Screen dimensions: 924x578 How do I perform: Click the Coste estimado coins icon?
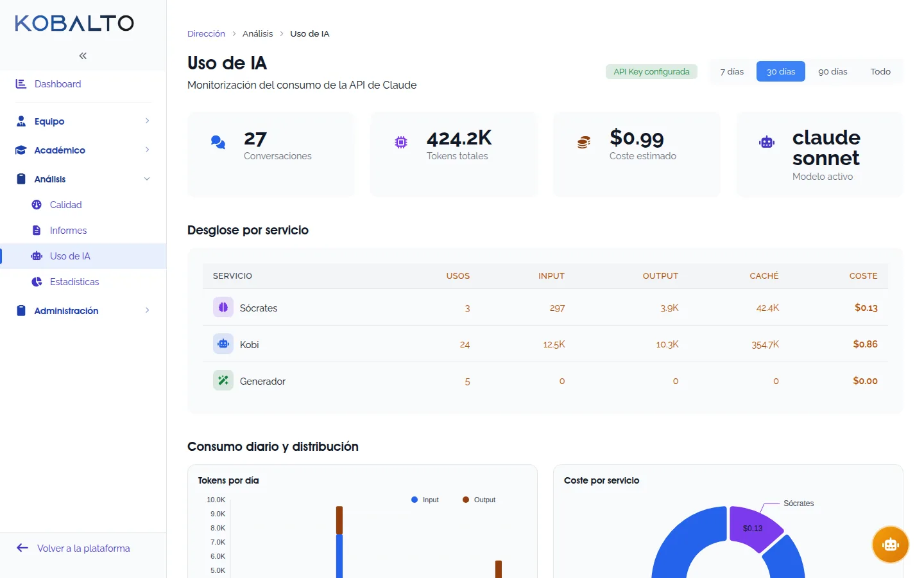tap(583, 142)
